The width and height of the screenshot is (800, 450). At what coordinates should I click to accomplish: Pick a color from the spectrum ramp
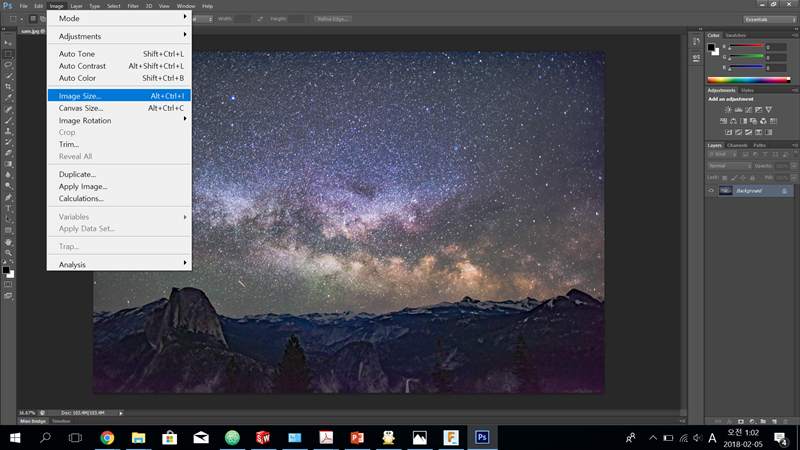pos(748,80)
